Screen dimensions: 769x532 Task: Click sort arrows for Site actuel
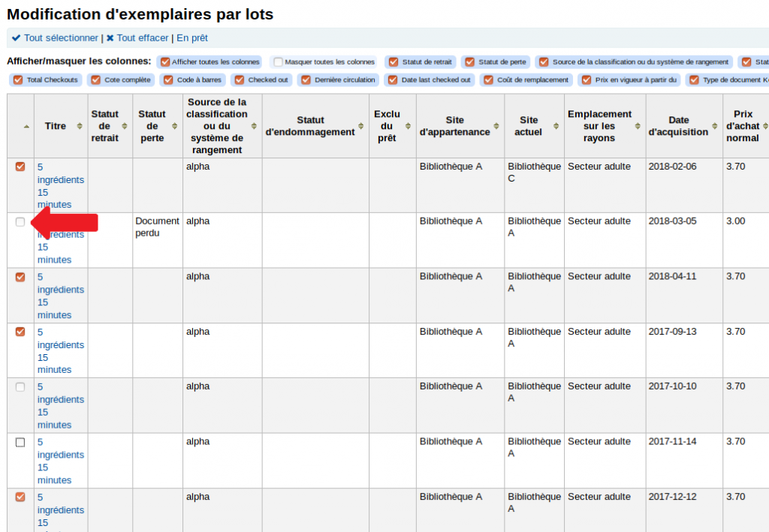[x=556, y=126]
